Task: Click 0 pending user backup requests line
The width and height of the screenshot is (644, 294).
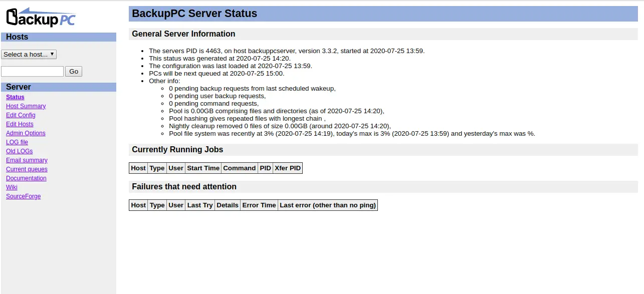Action: pos(218,96)
